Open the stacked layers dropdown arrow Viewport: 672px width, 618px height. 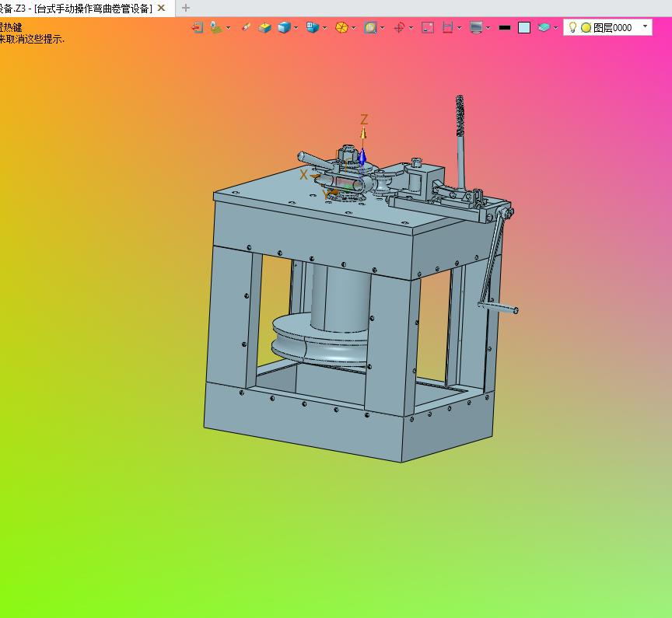point(556,28)
